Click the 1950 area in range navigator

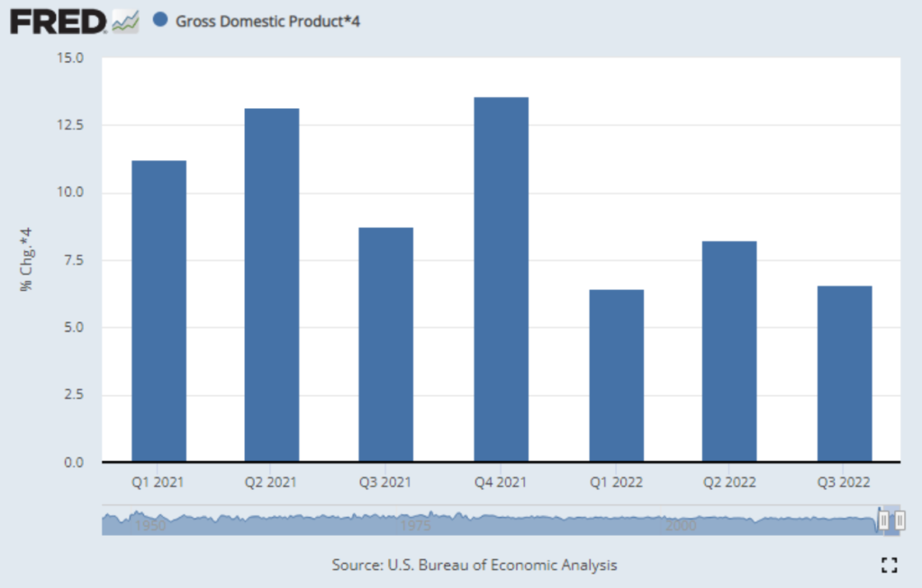click(x=150, y=526)
